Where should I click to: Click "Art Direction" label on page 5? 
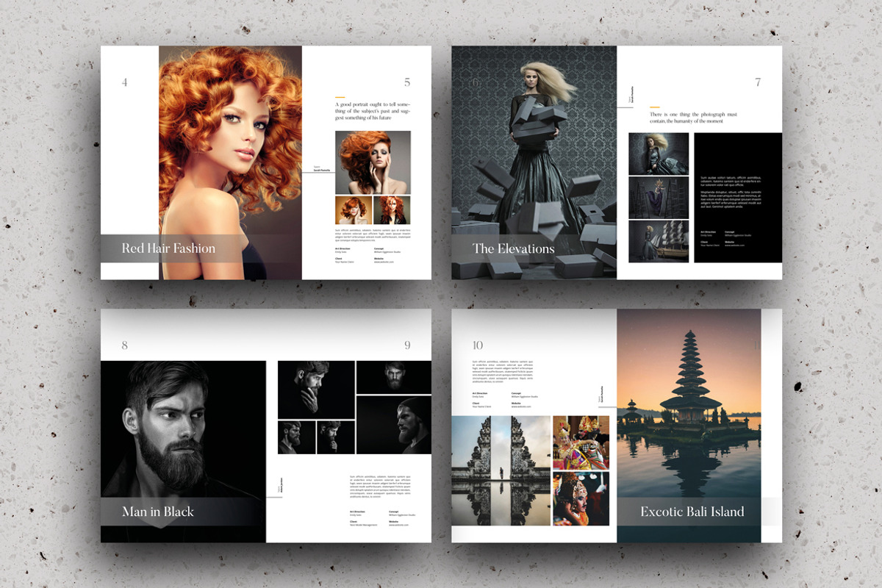[x=343, y=248]
